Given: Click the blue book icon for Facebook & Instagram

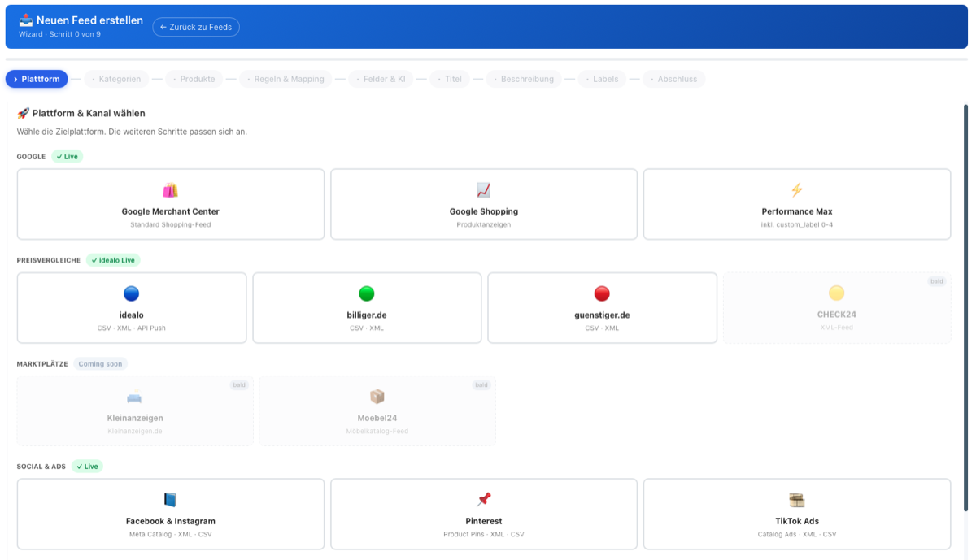Looking at the screenshot, I should pos(170,500).
